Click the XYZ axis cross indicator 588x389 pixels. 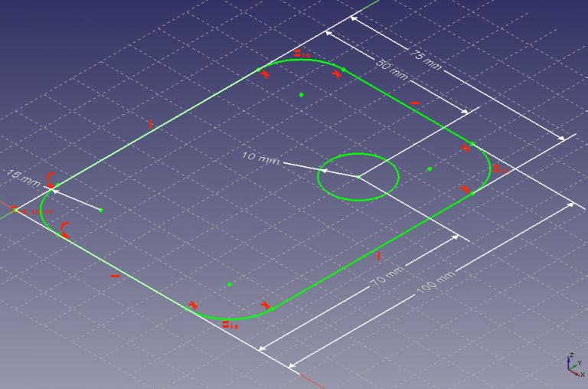click(574, 366)
